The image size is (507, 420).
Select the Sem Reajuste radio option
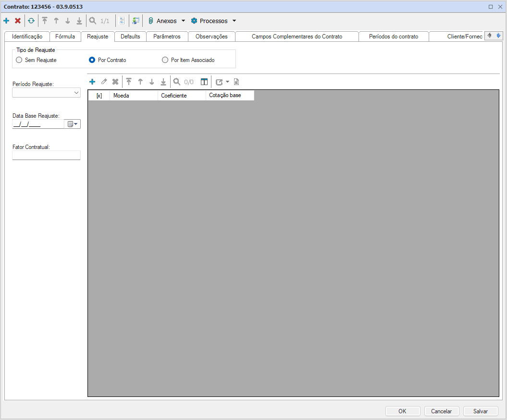(x=19, y=60)
